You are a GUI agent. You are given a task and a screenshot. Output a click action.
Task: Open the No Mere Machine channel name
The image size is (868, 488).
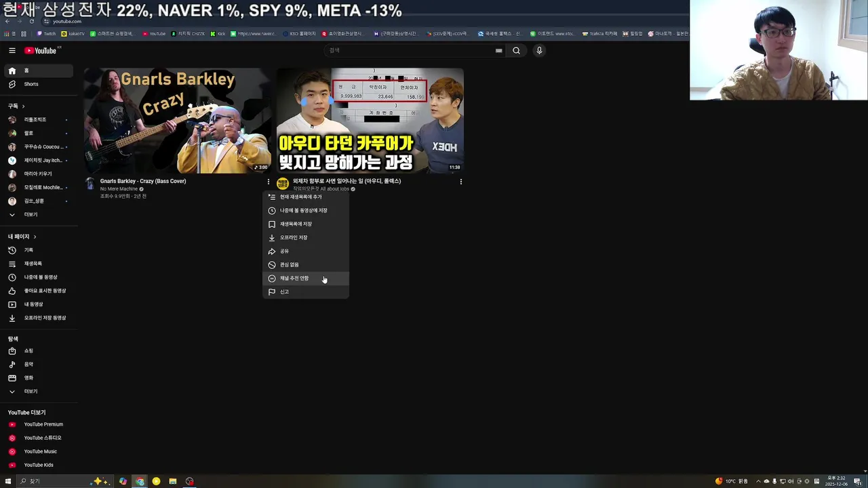point(119,189)
